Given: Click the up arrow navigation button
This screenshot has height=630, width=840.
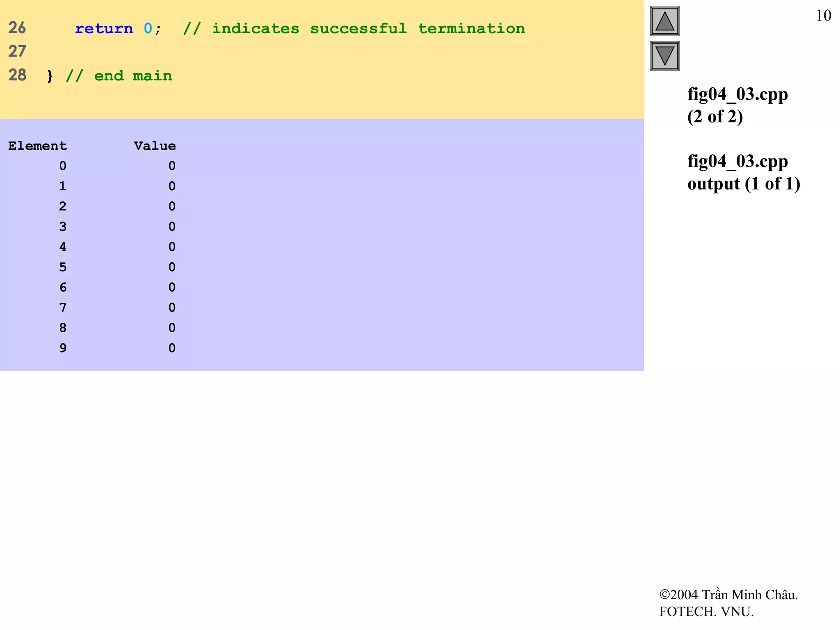Looking at the screenshot, I should [665, 21].
